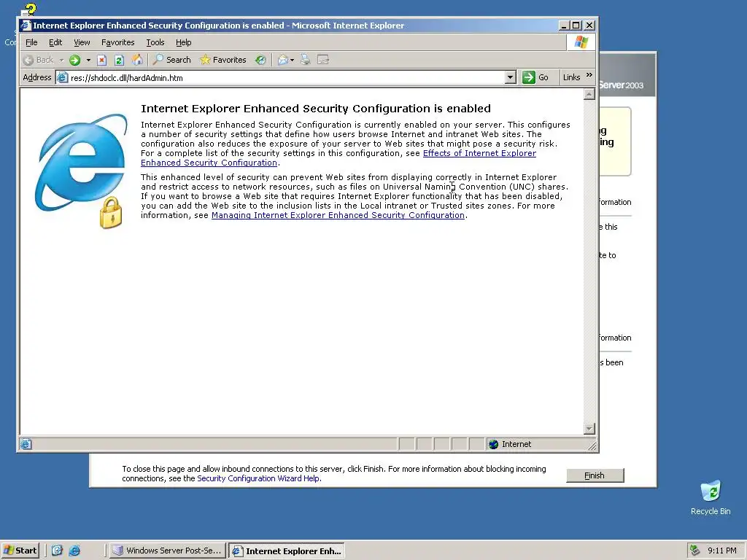Open the Help menu
The width and height of the screenshot is (747, 560).
183,42
